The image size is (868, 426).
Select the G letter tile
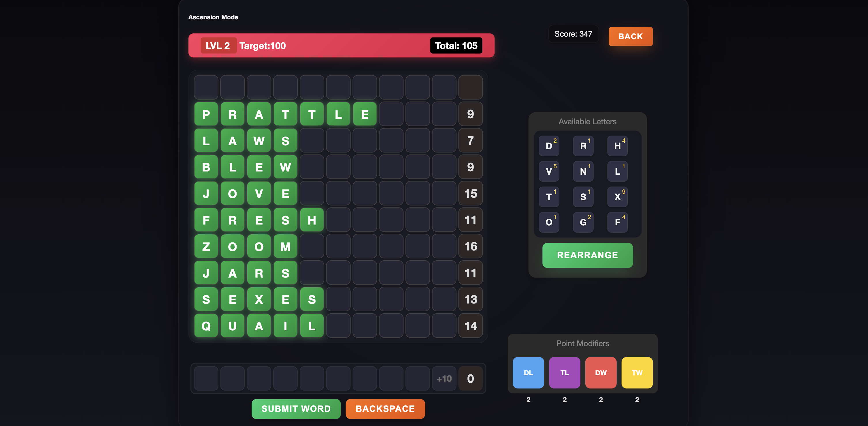pyautogui.click(x=583, y=222)
